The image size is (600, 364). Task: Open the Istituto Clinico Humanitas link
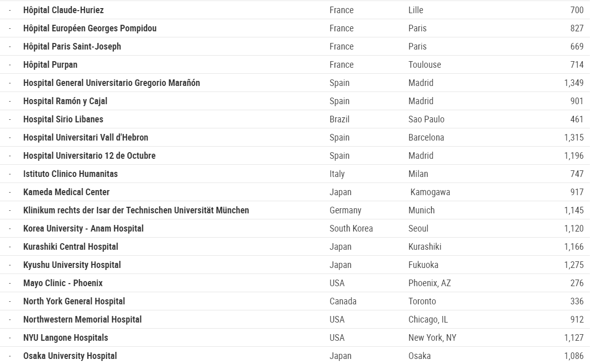click(70, 174)
